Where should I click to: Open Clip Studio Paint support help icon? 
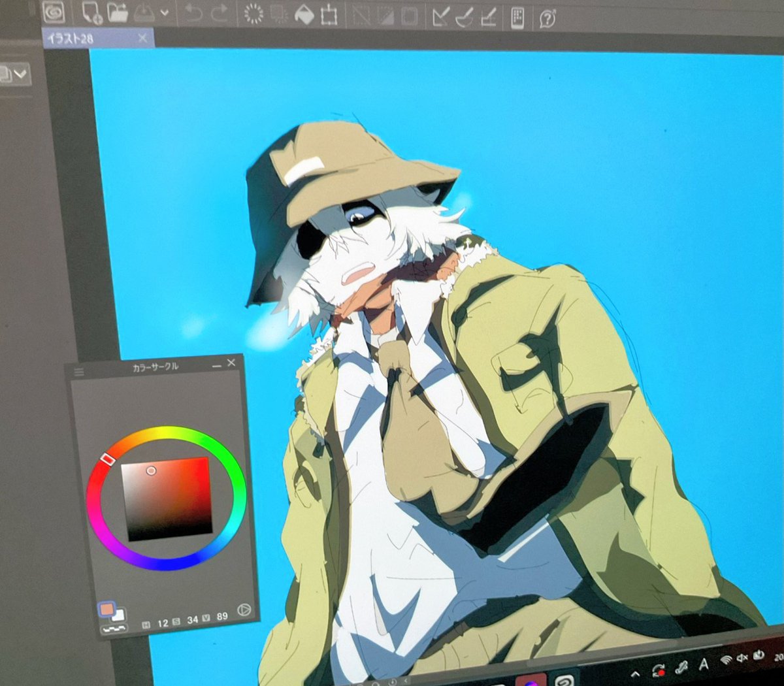click(547, 19)
